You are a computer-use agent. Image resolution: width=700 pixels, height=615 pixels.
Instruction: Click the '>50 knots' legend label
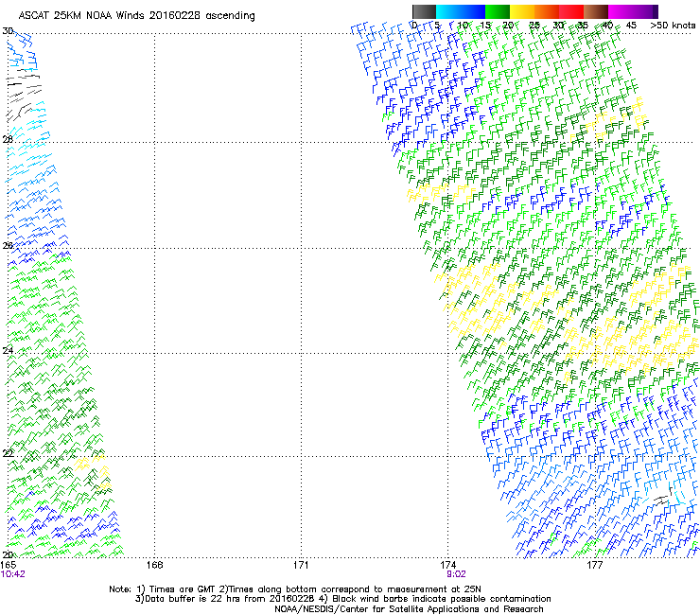673,26
